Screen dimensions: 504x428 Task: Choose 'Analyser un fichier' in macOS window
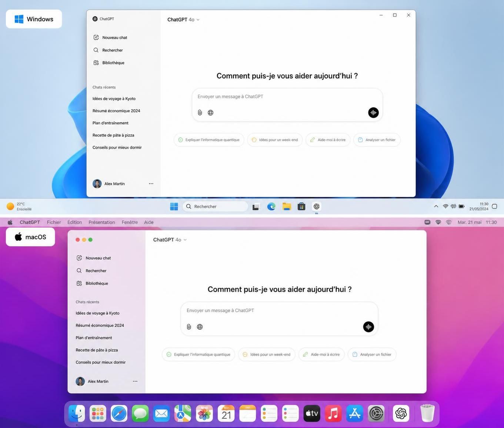coord(372,354)
